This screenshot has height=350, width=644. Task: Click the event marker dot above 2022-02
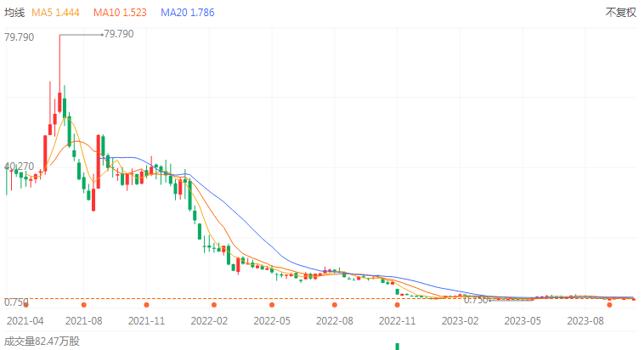[214, 304]
